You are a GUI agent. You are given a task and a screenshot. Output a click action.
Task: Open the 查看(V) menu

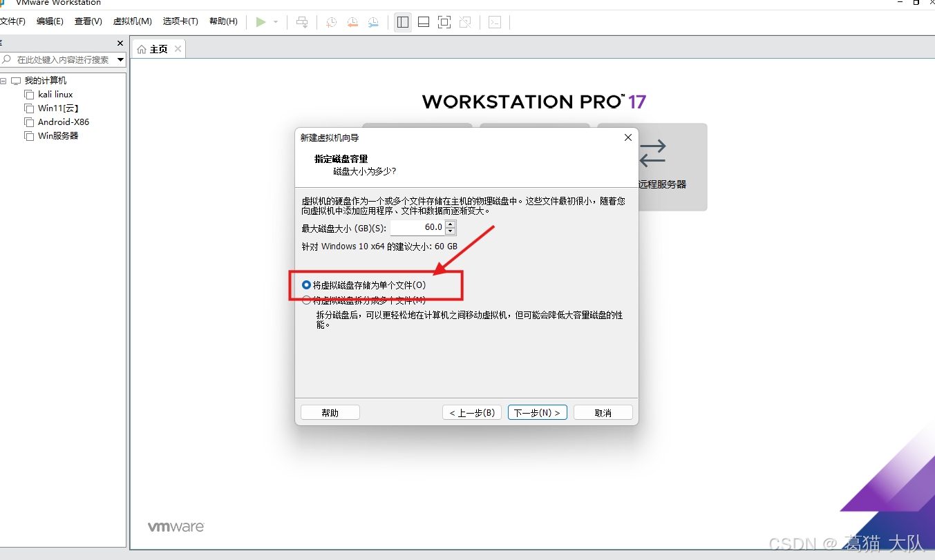(88, 21)
